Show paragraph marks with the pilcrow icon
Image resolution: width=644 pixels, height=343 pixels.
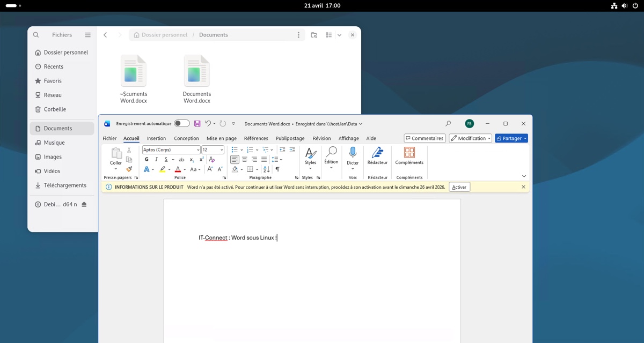click(x=277, y=169)
